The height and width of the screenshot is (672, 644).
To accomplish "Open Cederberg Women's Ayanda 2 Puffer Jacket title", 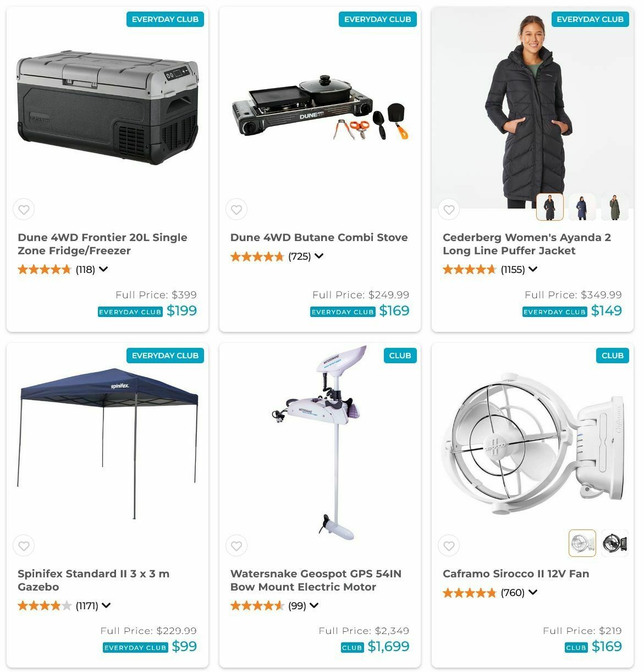I will pos(527,244).
